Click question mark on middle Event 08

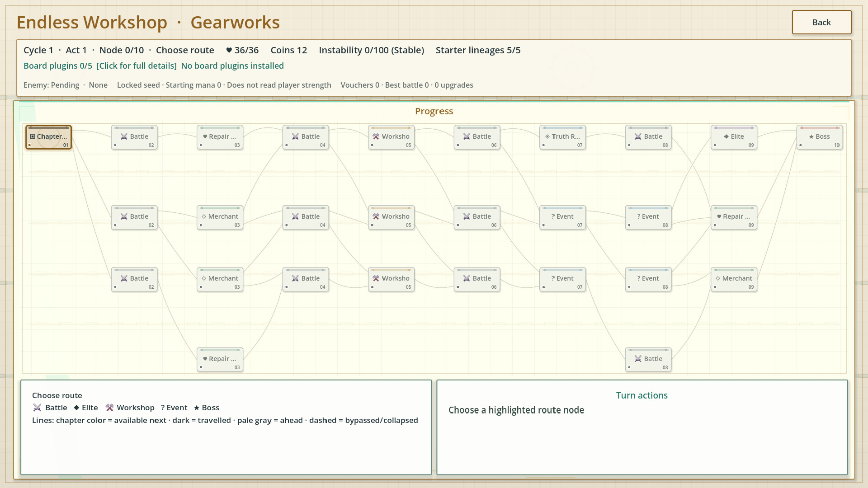[639, 216]
